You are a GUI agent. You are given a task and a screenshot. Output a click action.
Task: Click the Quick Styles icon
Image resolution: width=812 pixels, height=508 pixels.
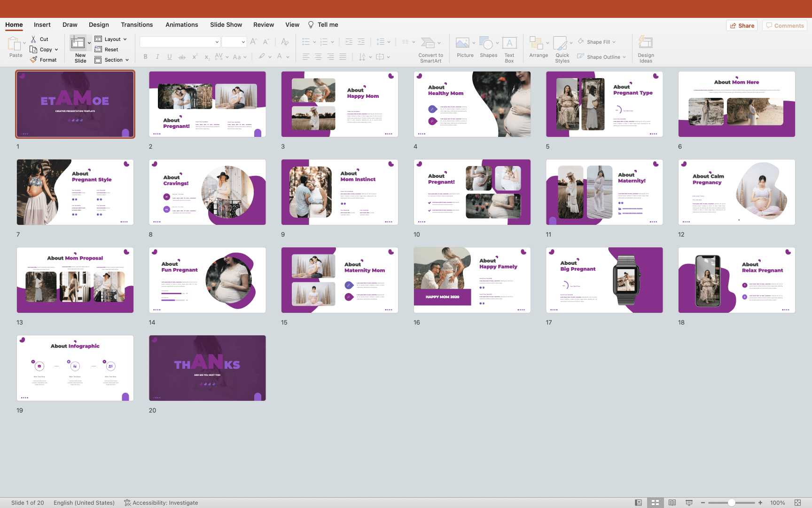click(560, 44)
